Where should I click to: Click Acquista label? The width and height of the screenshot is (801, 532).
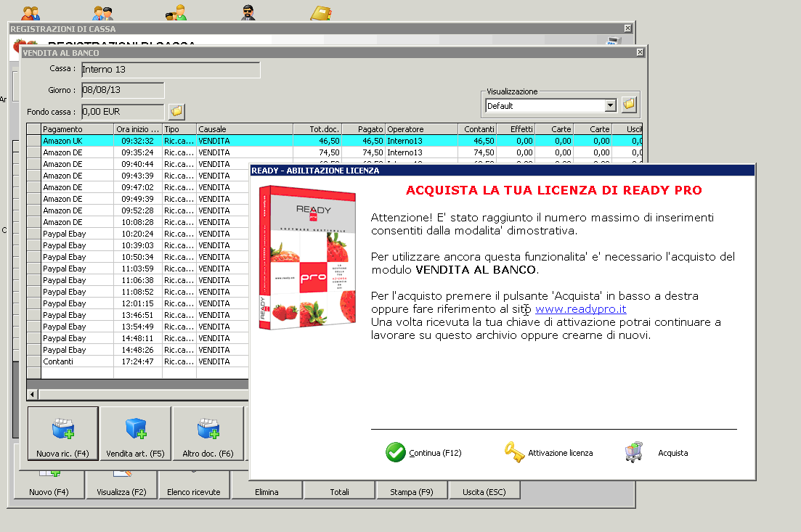point(672,453)
